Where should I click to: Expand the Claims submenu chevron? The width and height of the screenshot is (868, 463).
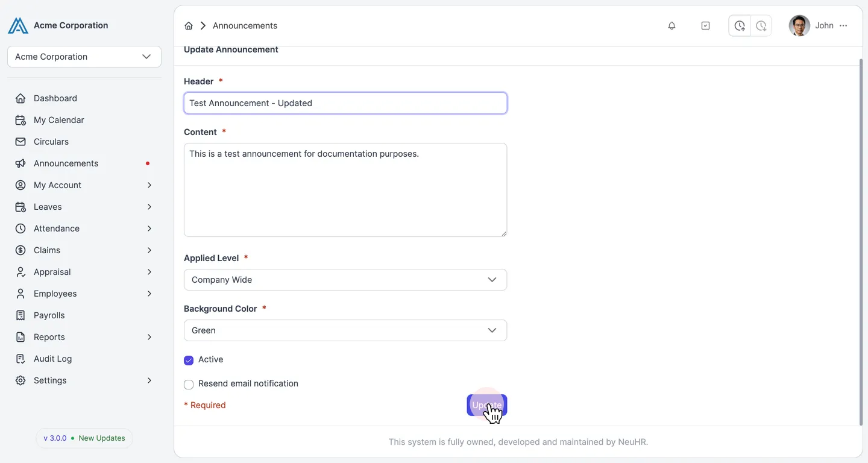(149, 250)
